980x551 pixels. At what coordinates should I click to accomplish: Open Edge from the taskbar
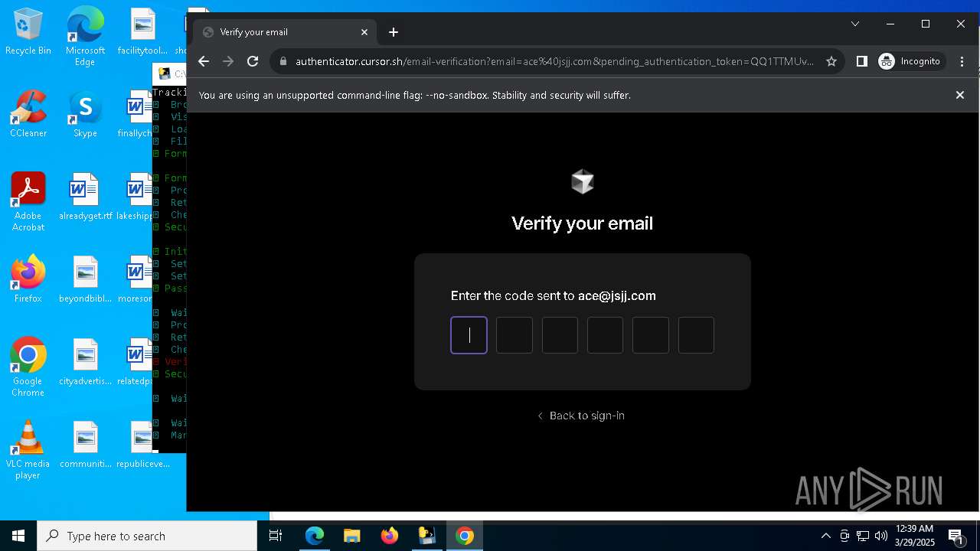tap(315, 536)
